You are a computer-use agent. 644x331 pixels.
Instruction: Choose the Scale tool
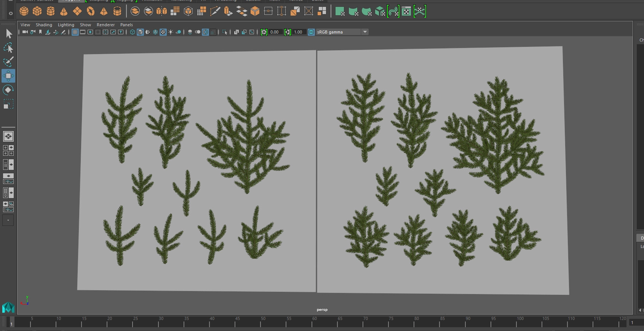point(8,104)
